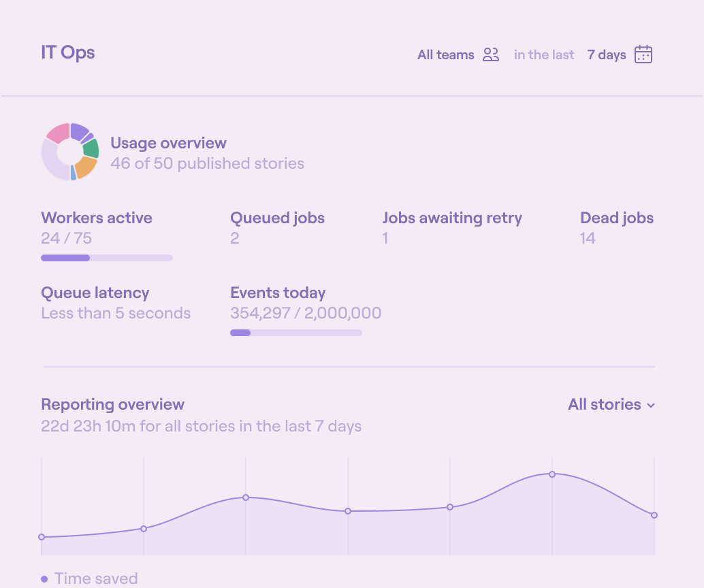Expand the All stories chevron
The image size is (704, 588).
point(651,406)
